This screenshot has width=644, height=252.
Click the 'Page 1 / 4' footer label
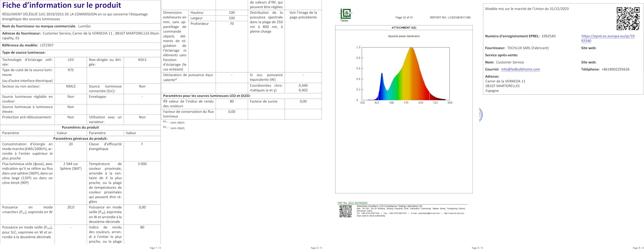pyautogui.click(x=155, y=248)
